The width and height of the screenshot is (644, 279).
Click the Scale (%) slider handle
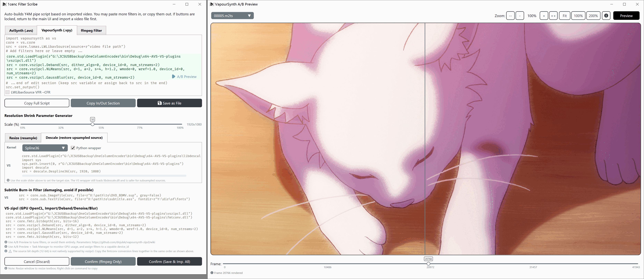coord(93,124)
